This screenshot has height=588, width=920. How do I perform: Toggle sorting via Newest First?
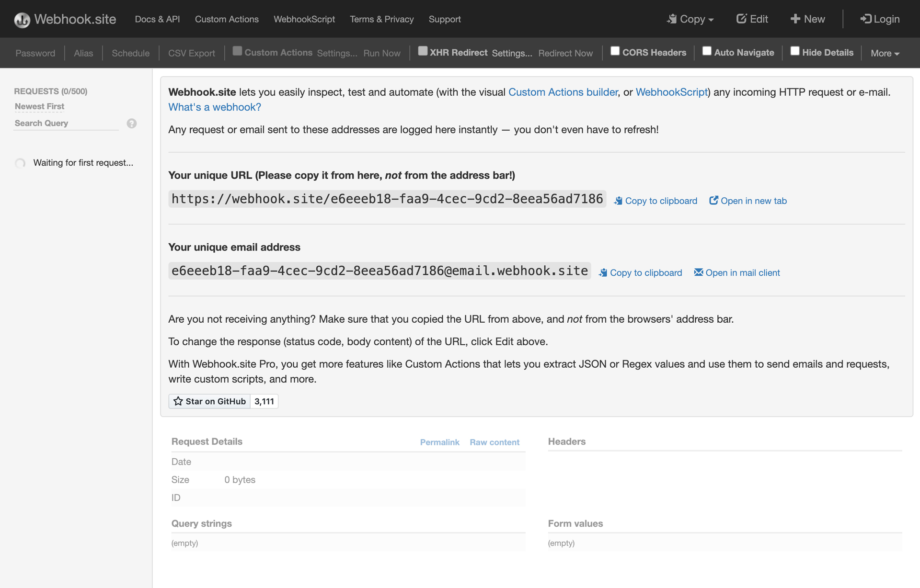(x=39, y=106)
